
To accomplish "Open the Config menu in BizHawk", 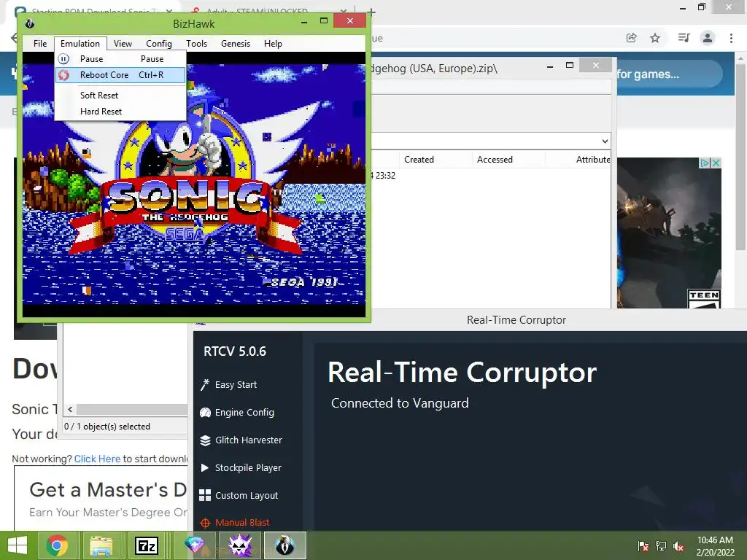I will point(158,43).
